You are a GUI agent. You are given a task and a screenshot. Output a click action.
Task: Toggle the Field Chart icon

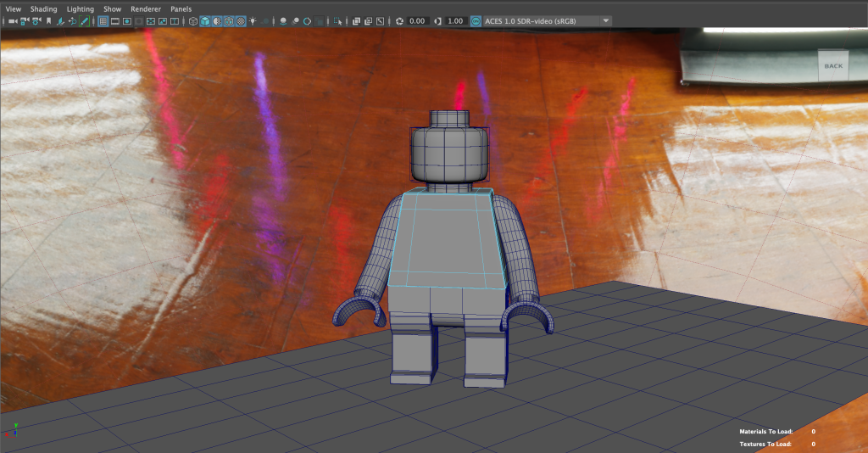[151, 21]
